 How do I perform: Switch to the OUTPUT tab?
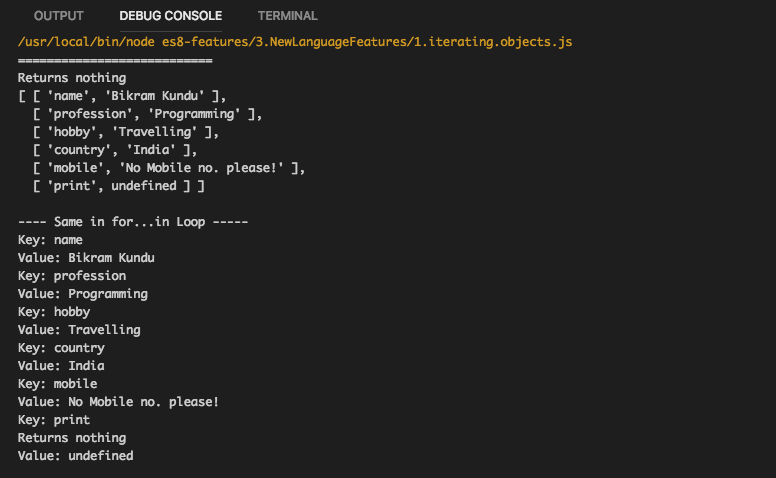pos(58,16)
